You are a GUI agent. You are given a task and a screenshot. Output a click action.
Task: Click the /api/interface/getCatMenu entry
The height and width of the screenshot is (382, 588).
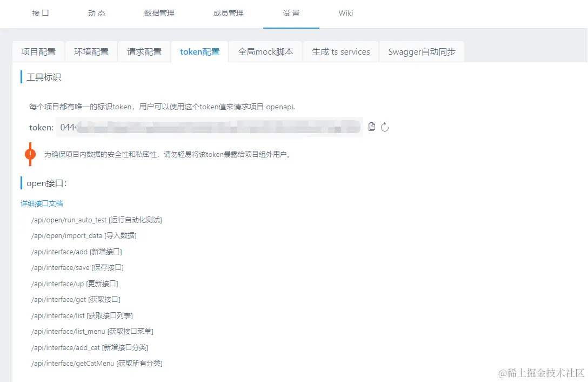97,363
